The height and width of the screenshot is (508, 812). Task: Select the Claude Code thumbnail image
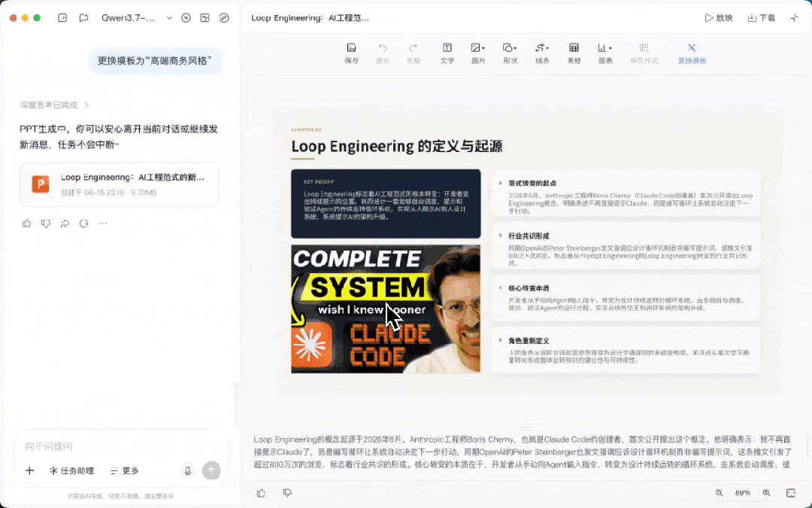click(386, 309)
